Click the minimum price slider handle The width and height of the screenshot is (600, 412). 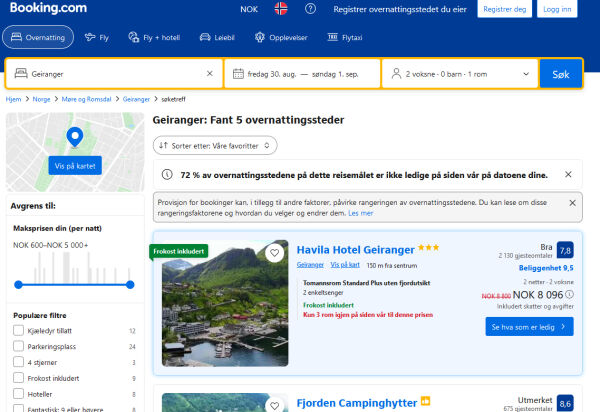coord(18,285)
